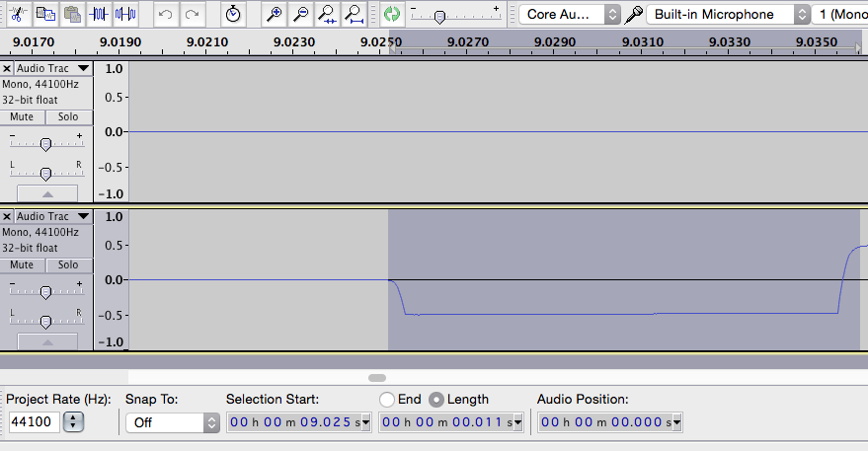Open the Core Audio host dropdown
Image resolution: width=868 pixels, height=451 pixels.
click(x=572, y=14)
